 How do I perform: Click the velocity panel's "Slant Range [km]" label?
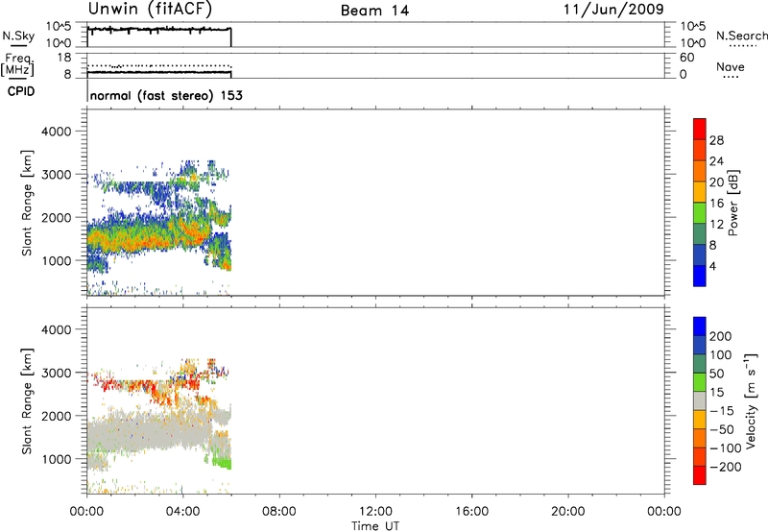tap(27, 401)
